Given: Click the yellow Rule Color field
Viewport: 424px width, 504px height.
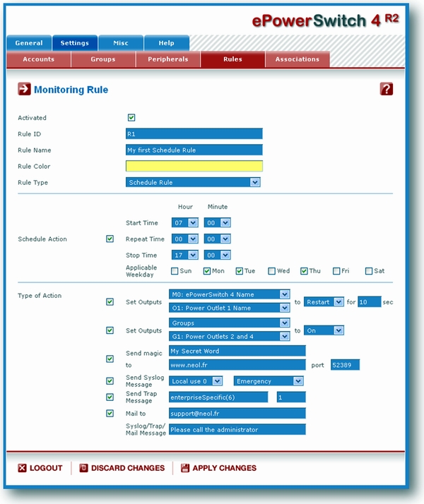Looking at the screenshot, I should 194,166.
